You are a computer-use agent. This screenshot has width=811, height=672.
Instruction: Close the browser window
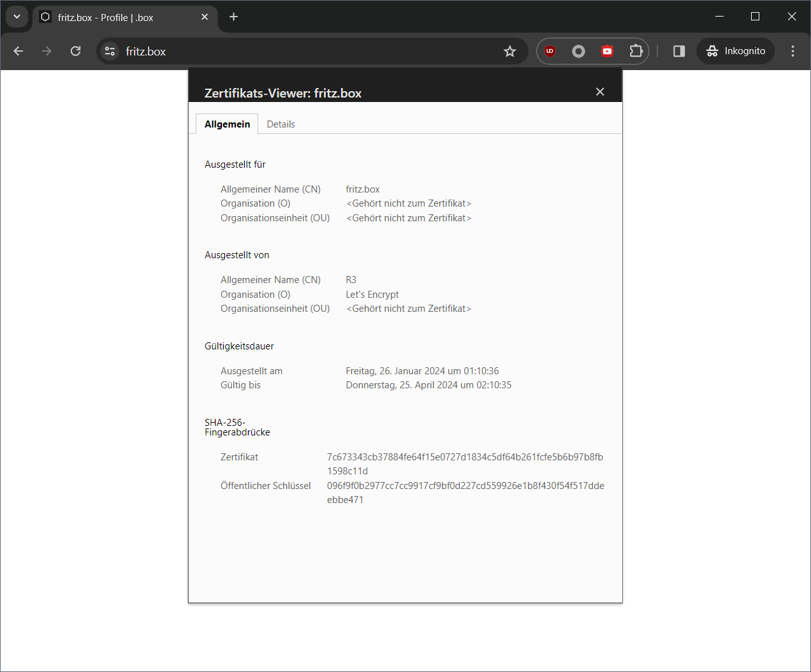tap(792, 17)
